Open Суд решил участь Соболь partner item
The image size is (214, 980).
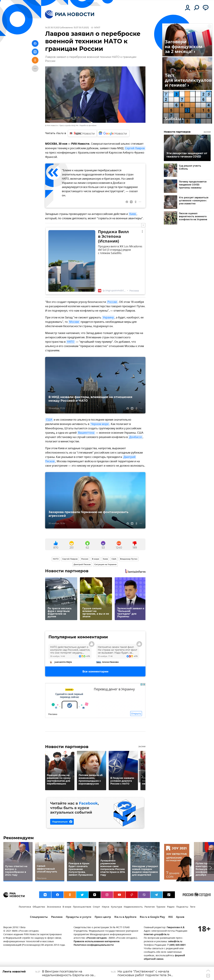[x=187, y=170]
